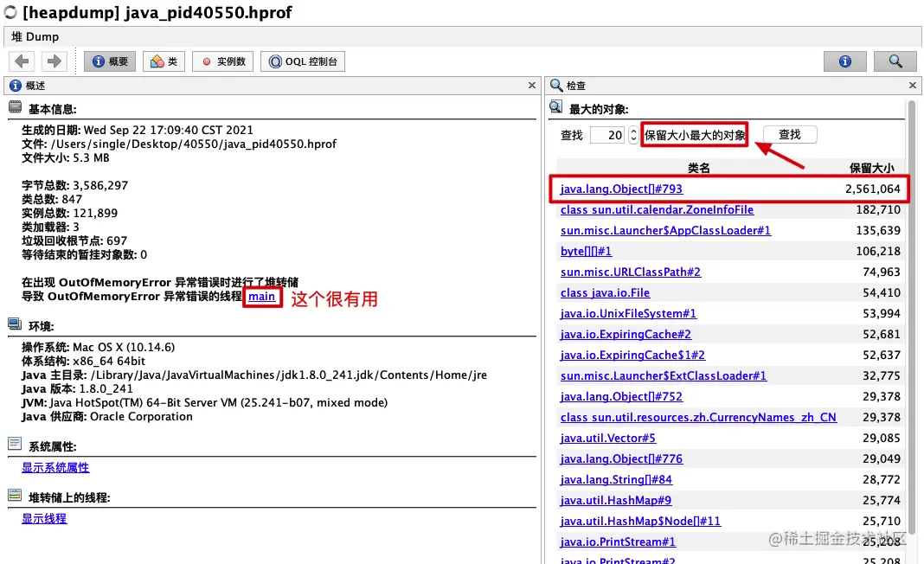Click the 基本信息 section icon
This screenshot has height=564, width=924.
15,107
